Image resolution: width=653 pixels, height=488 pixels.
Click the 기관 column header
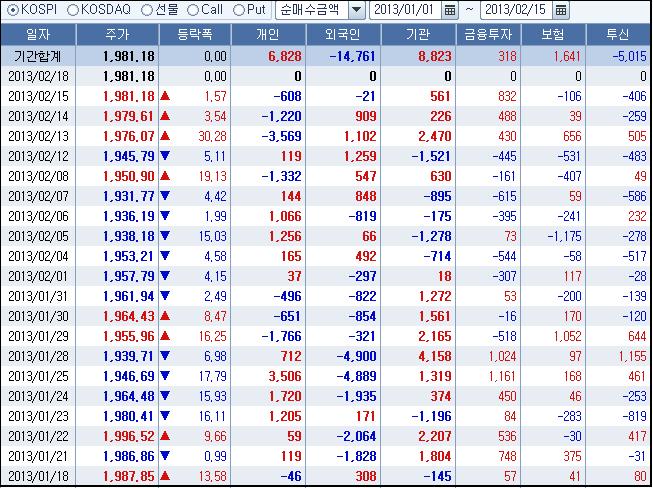(x=418, y=35)
